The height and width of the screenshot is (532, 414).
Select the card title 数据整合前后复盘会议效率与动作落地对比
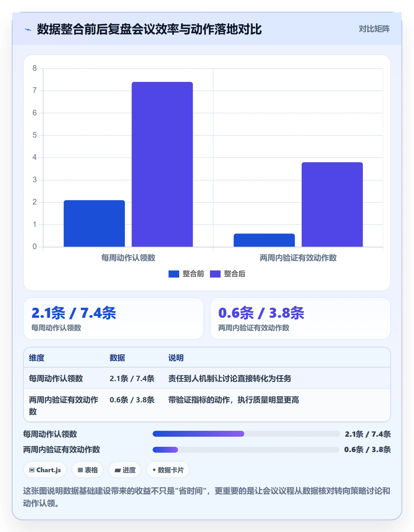tap(149, 29)
